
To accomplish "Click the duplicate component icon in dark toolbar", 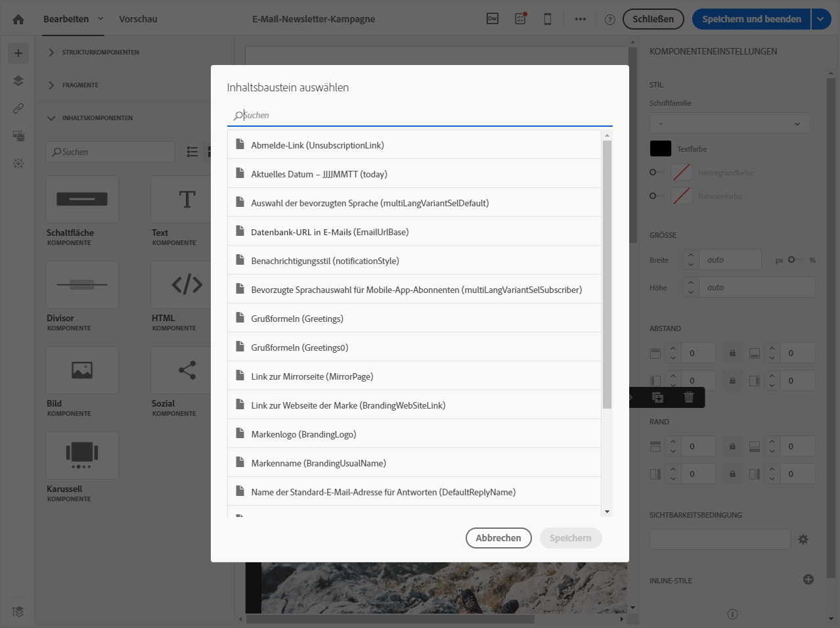I will (657, 397).
